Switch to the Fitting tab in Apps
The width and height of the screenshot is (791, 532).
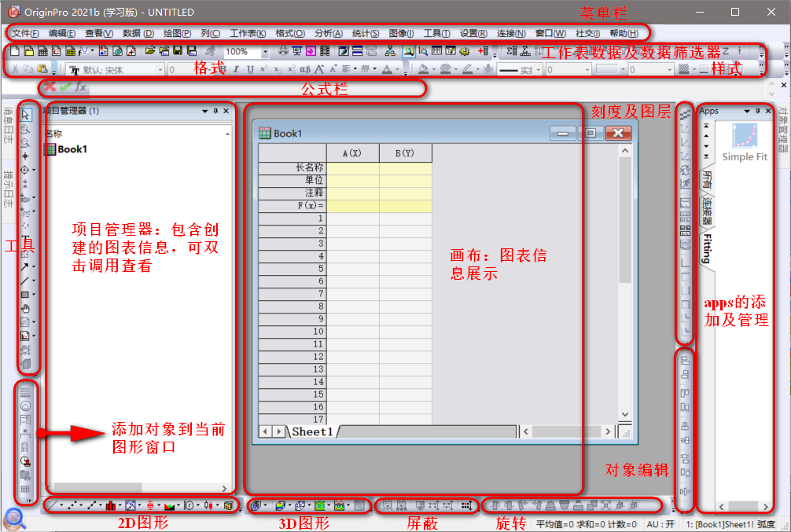(x=707, y=249)
